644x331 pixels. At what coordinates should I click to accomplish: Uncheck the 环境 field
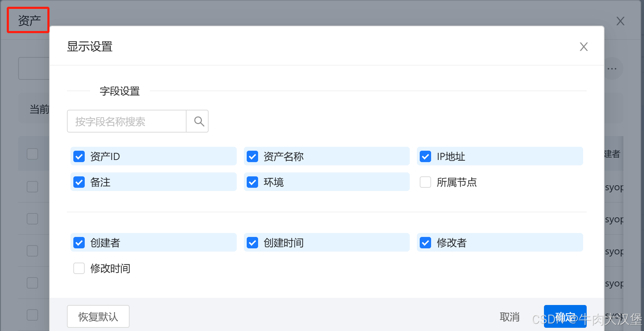(252, 182)
